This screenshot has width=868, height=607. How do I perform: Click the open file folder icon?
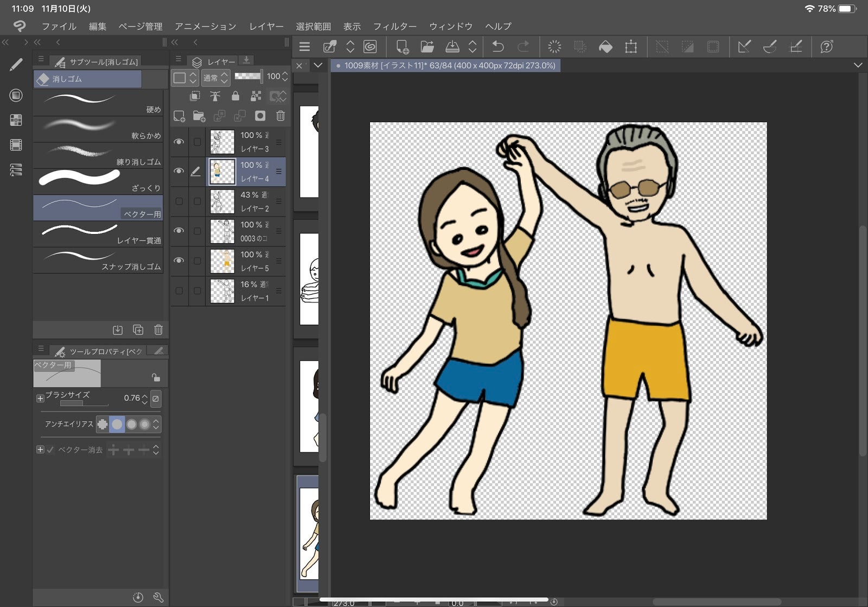point(427,47)
